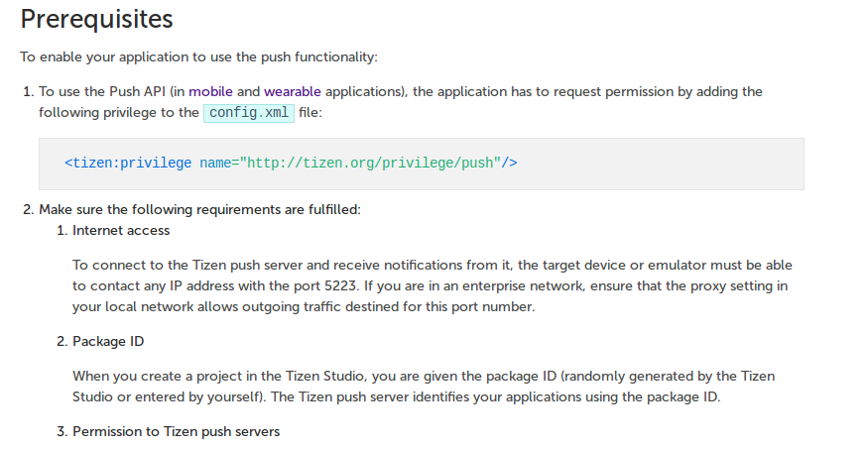Click the "name" attribute in the code snippet
This screenshot has height=449, width=868.
click(x=216, y=164)
